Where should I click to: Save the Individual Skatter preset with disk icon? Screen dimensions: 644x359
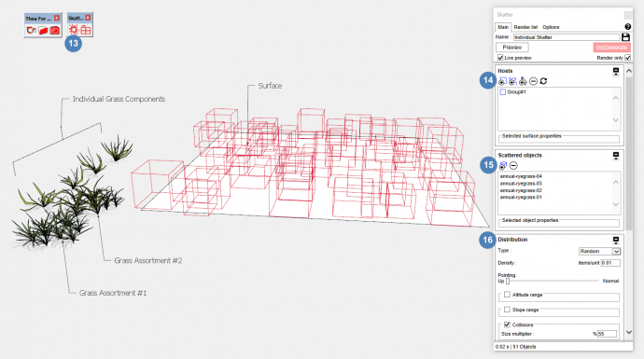coord(625,37)
